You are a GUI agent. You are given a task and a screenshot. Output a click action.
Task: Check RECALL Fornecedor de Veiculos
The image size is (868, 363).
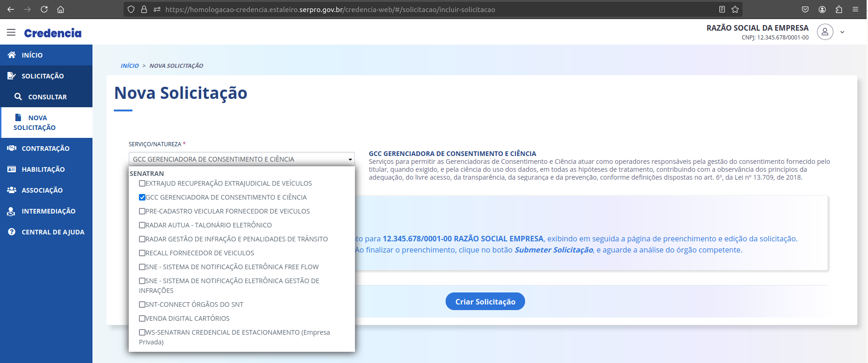(142, 253)
